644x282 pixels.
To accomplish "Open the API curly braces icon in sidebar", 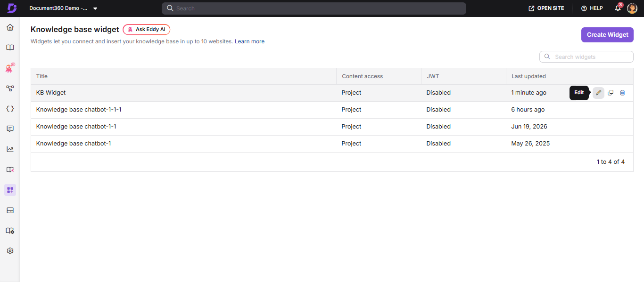I will tap(10, 108).
